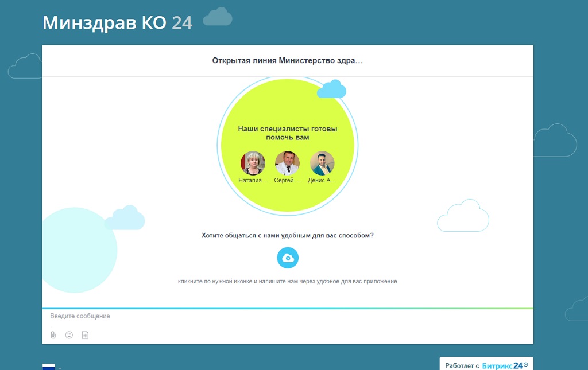Select the Сергей specialist avatar
Screen dimensions: 588x370
tap(287, 163)
